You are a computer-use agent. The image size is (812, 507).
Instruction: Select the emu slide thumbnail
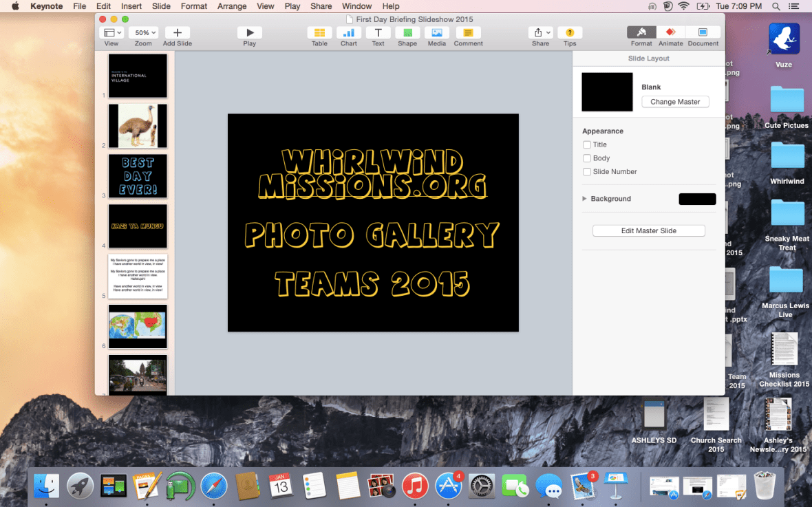click(137, 126)
